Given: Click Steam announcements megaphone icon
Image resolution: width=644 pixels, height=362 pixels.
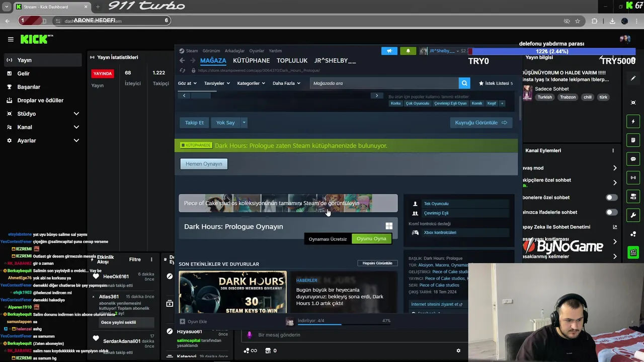Looking at the screenshot, I should 389,51.
